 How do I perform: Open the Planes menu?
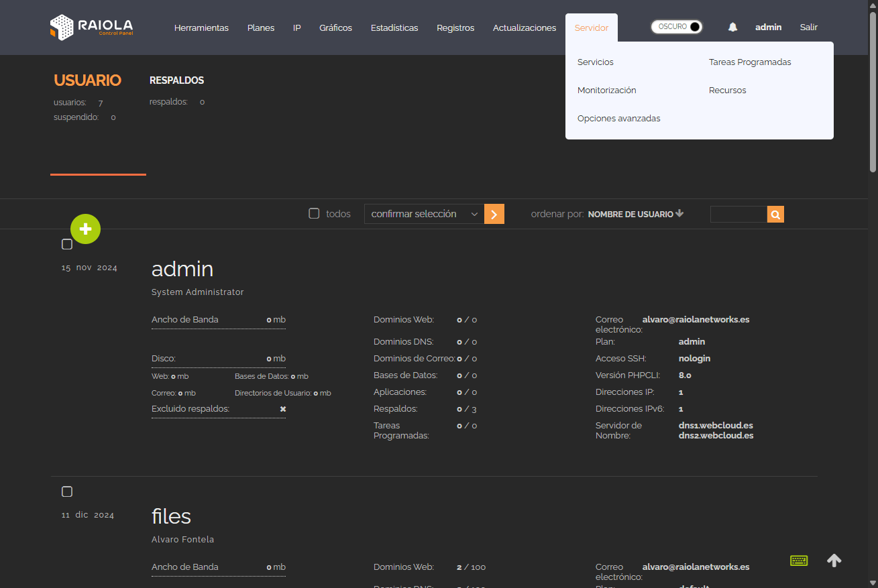[261, 27]
